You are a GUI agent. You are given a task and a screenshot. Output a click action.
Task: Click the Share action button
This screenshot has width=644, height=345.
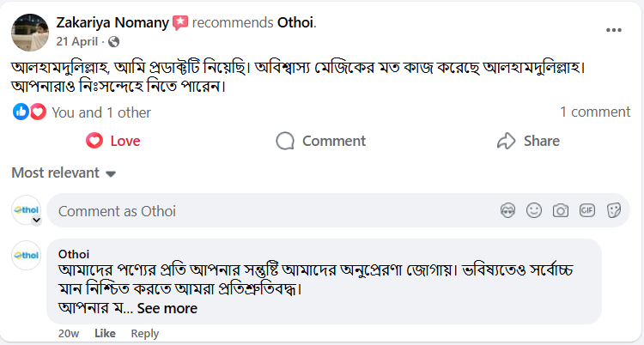pos(528,141)
